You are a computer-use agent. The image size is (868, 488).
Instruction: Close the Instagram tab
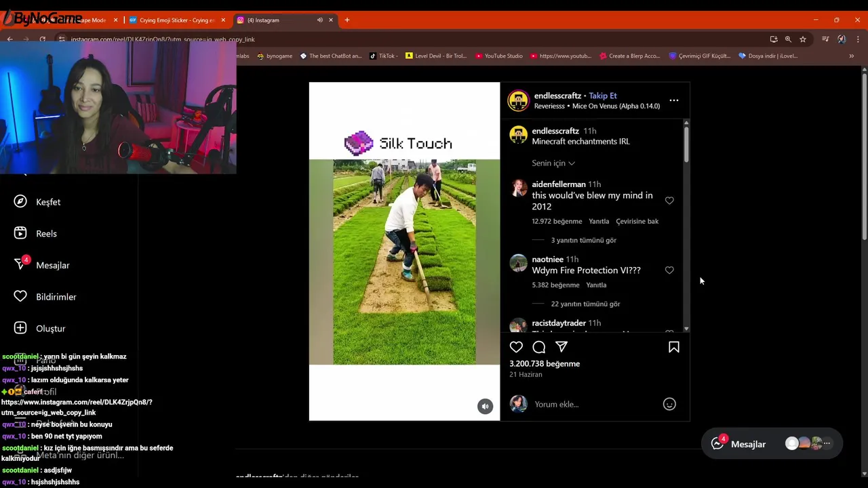click(331, 20)
